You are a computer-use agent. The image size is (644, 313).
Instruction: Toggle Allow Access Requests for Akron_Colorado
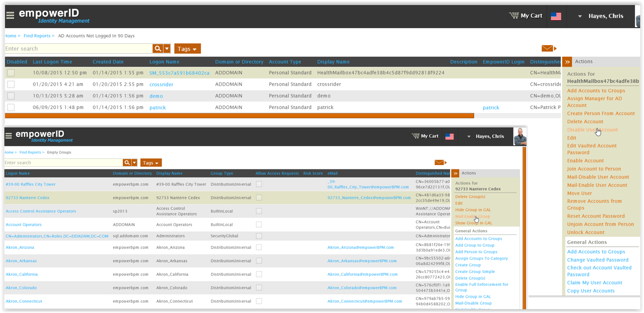[x=259, y=287]
